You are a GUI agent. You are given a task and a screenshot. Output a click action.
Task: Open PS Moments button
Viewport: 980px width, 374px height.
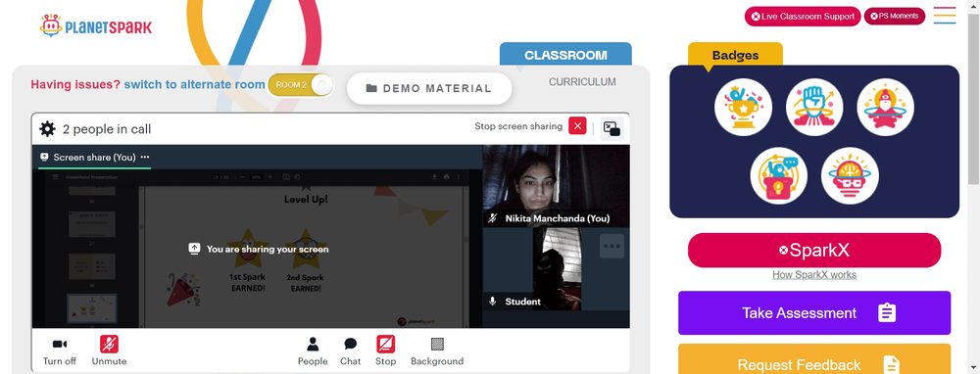pyautogui.click(x=895, y=17)
